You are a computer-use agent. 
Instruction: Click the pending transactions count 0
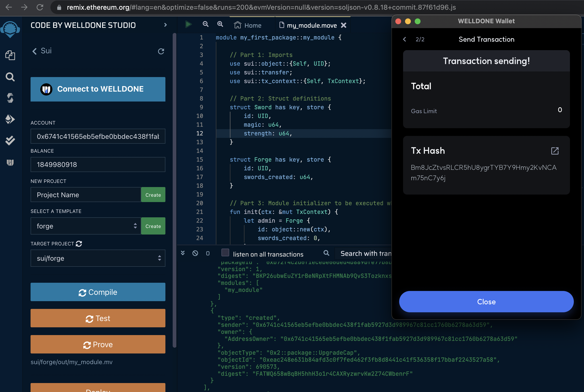tap(208, 253)
